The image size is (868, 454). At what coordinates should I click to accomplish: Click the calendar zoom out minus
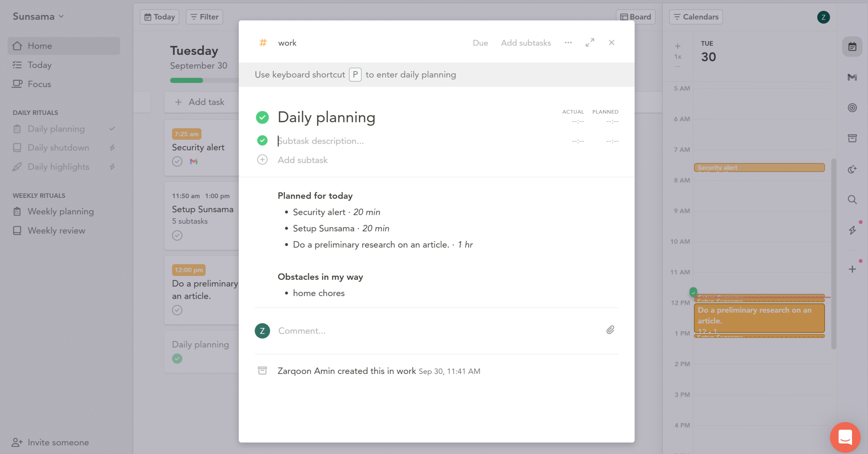(677, 66)
